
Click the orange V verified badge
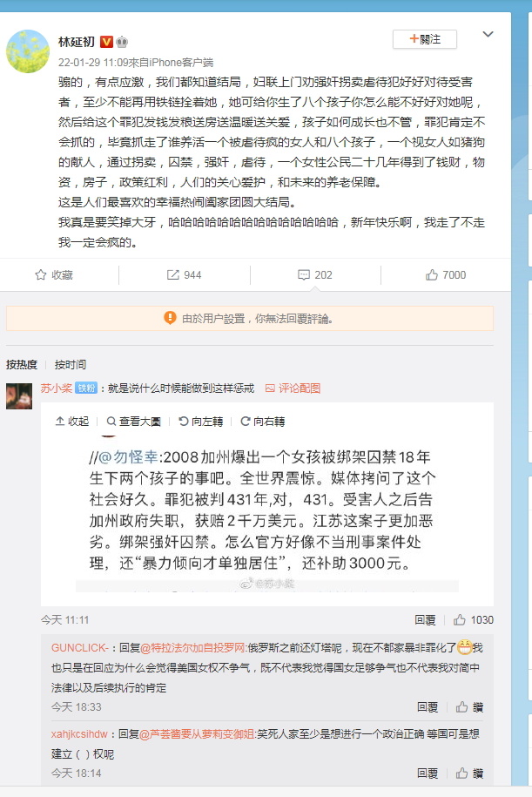106,42
